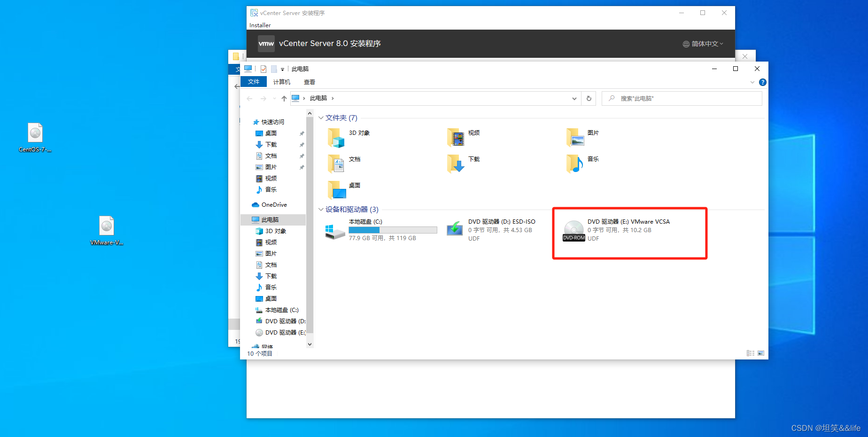Screen dimensions: 868x437
Task: Click the chevron after 此电脑 in breadcrumb
Action: coord(333,98)
